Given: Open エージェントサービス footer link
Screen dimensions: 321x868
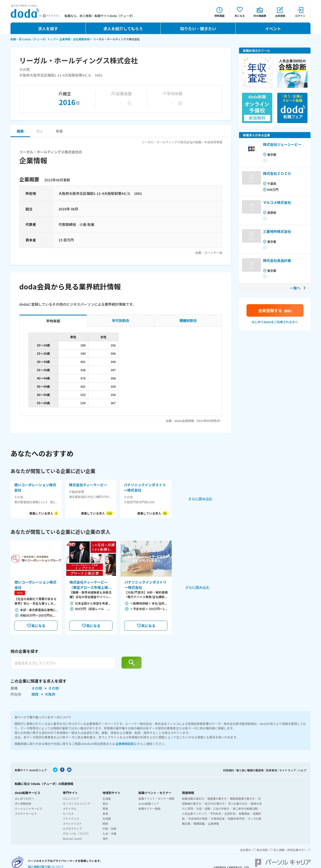Looking at the screenshot, I should point(28,809).
